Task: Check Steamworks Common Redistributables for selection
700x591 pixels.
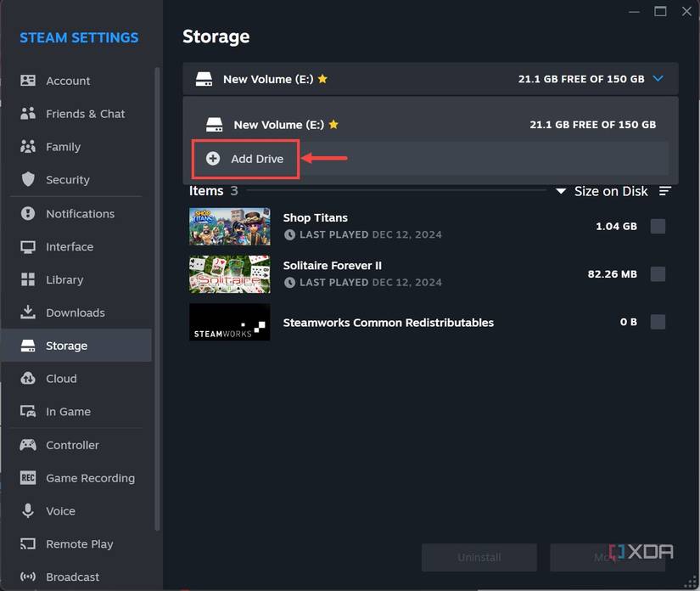Action: click(x=658, y=323)
